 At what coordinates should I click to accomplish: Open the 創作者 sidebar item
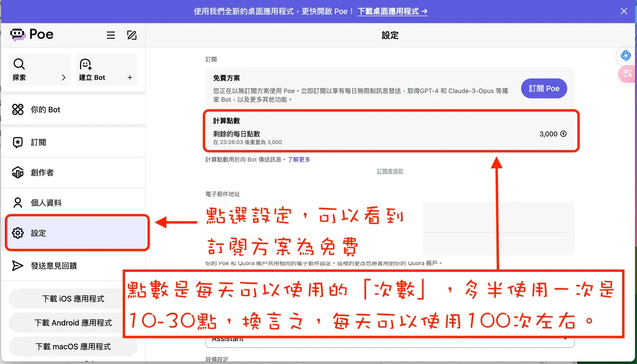tap(73, 172)
